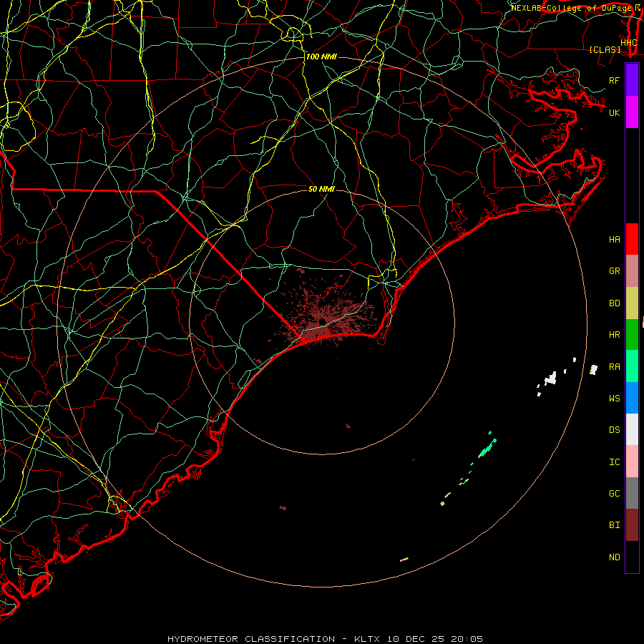Click the GC gray legend swatch
This screenshot has width=644, height=644.
632,493
